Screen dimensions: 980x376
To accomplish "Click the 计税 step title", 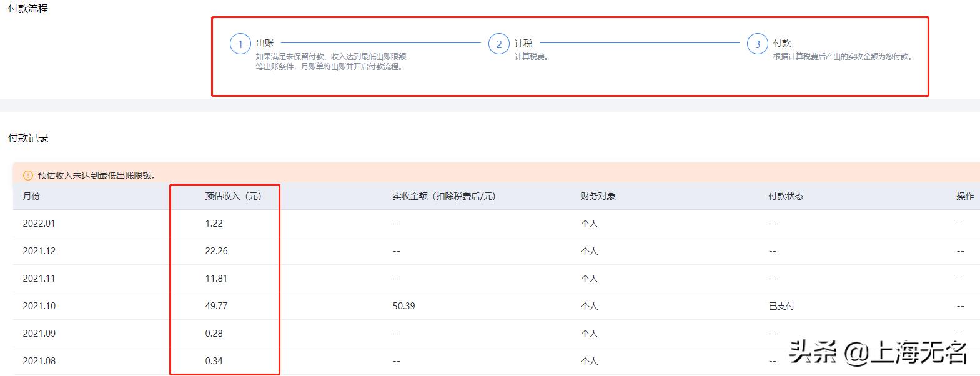I will pos(523,43).
